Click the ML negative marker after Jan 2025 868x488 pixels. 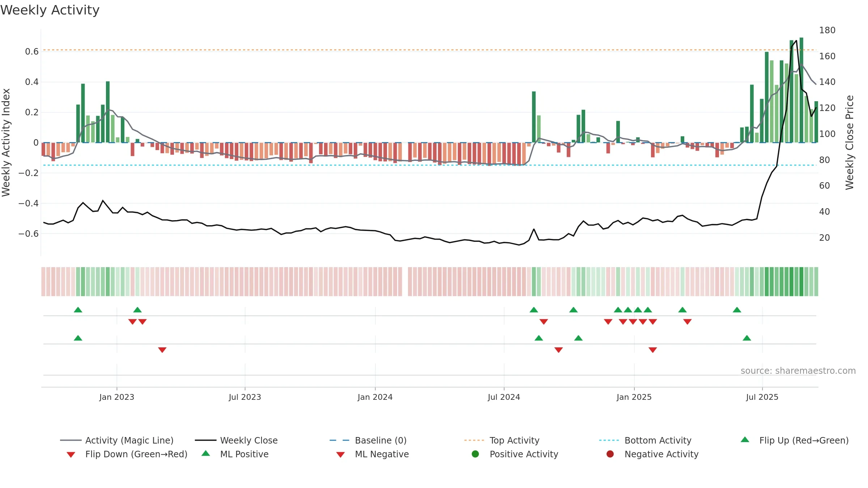point(653,350)
